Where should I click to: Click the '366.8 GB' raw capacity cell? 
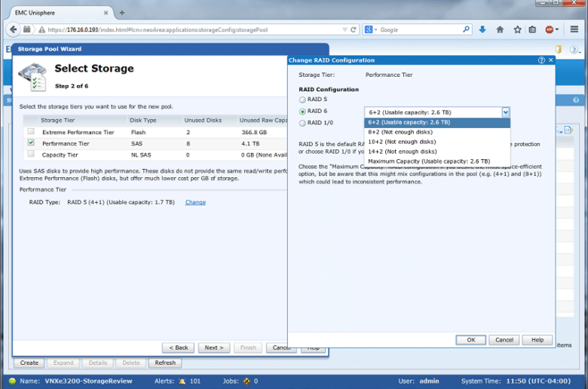click(x=254, y=133)
